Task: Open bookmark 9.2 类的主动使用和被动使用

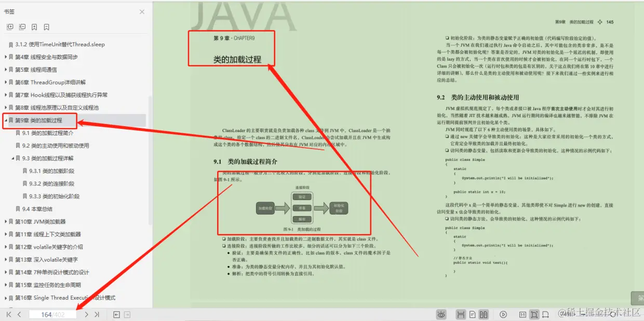Action: 56,145
